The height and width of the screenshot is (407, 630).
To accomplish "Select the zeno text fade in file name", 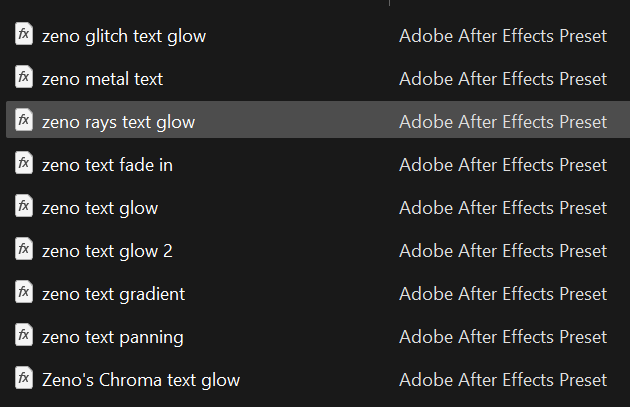I will tap(107, 165).
